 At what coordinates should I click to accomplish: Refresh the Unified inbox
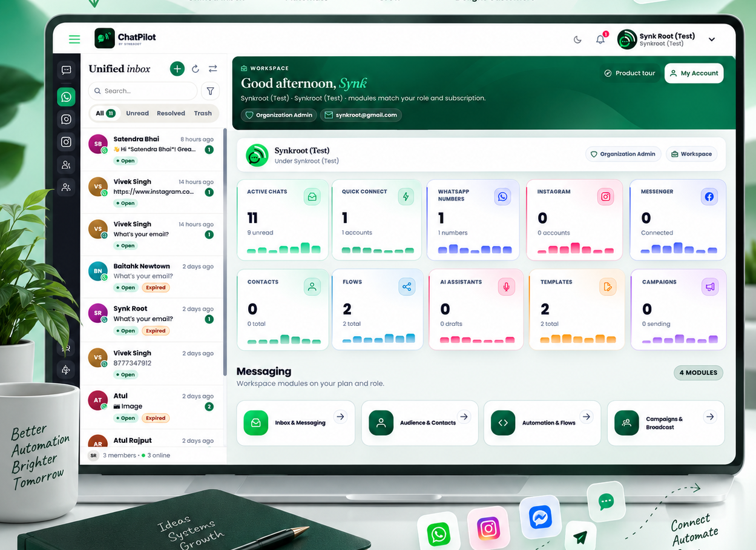[196, 68]
